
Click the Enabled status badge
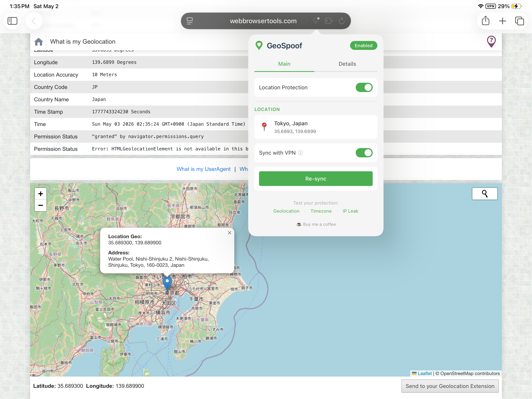pos(363,45)
